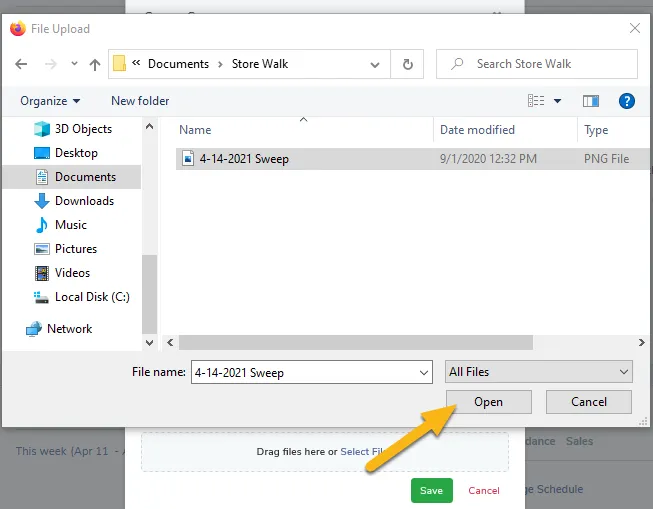Click navigation pane scroll down arrow

(x=150, y=343)
